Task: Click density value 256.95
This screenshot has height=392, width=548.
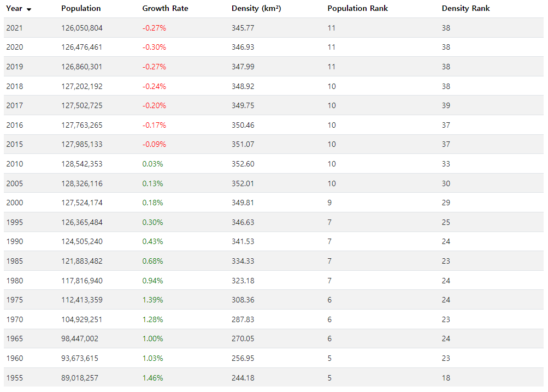Action: click(243, 358)
